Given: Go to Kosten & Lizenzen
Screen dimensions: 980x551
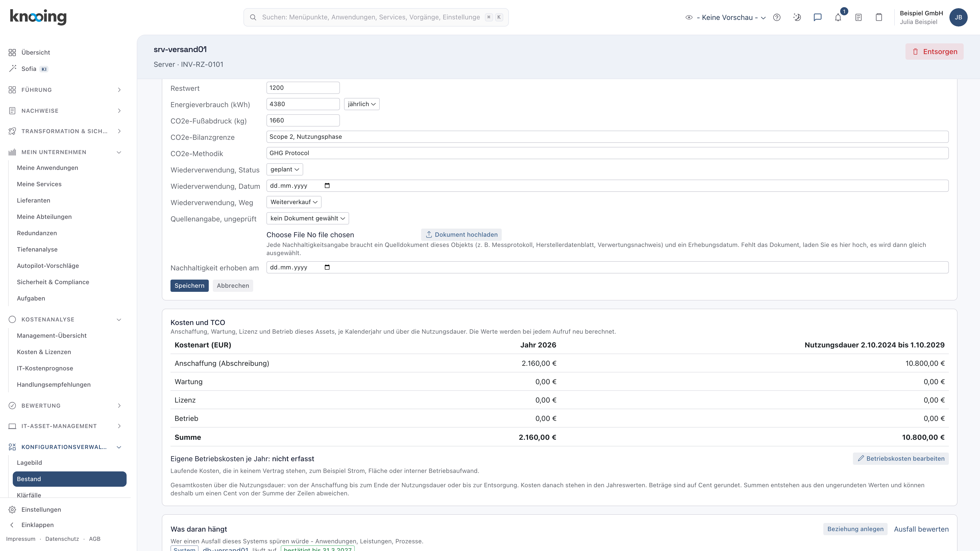Looking at the screenshot, I should pos(44,352).
